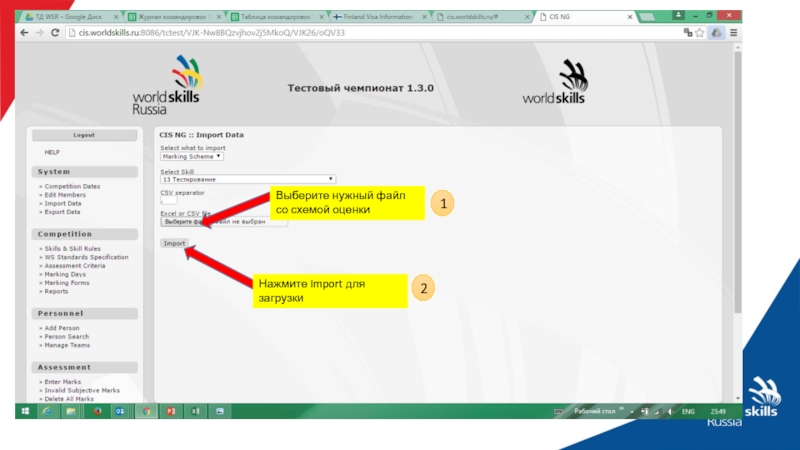800x450 pixels.
Task: Open the 'Select what to import' dropdown
Action: click(192, 156)
